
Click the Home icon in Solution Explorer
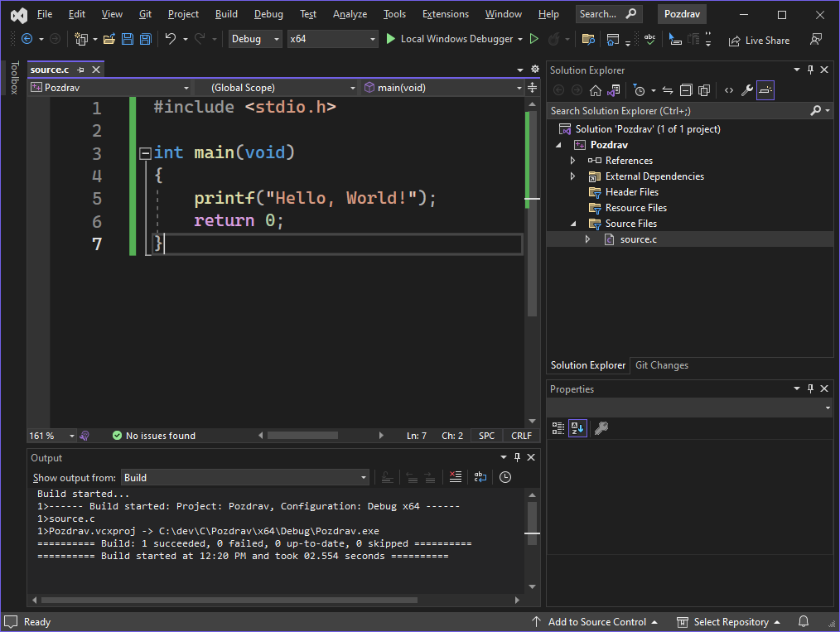point(595,90)
